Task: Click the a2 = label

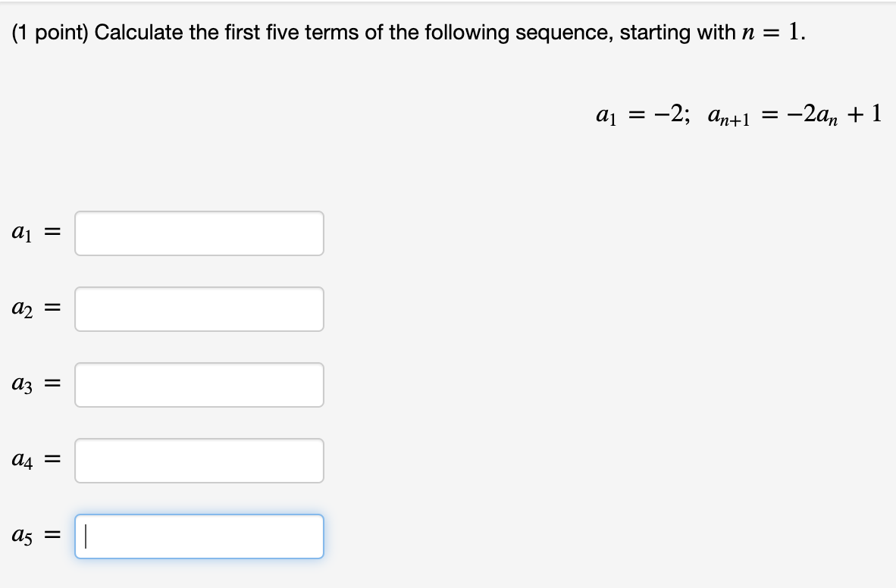Action: click(33, 308)
